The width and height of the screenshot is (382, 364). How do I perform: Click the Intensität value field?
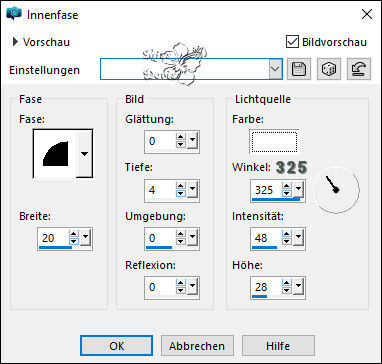coord(266,238)
